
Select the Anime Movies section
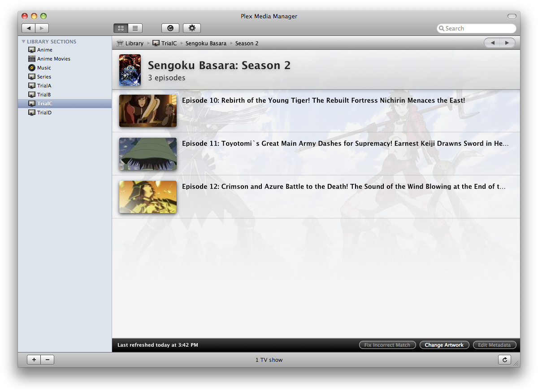[x=65, y=59]
